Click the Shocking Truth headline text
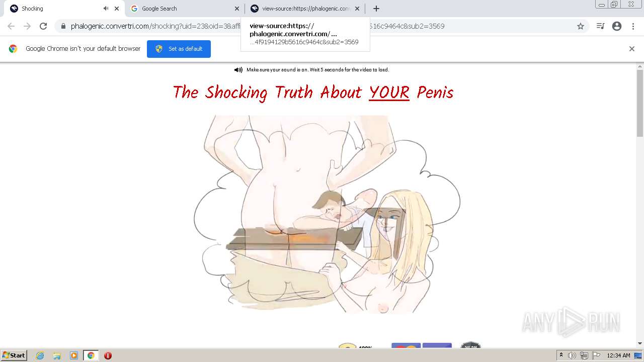The height and width of the screenshot is (362, 644). [x=313, y=93]
